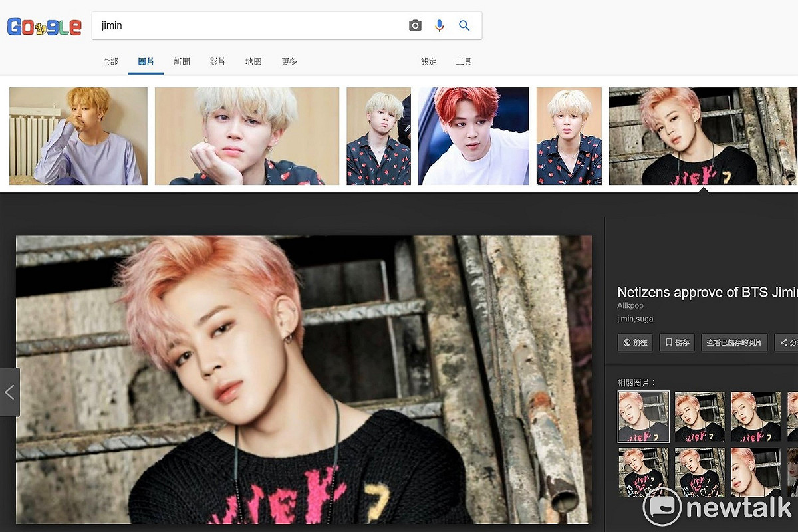This screenshot has width=798, height=532.
Task: Open red-haired white t-shirt thumbnail
Action: click(473, 136)
